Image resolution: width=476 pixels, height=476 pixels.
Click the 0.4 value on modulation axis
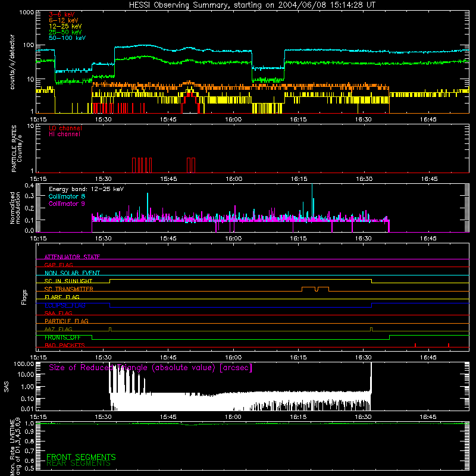click(x=29, y=185)
